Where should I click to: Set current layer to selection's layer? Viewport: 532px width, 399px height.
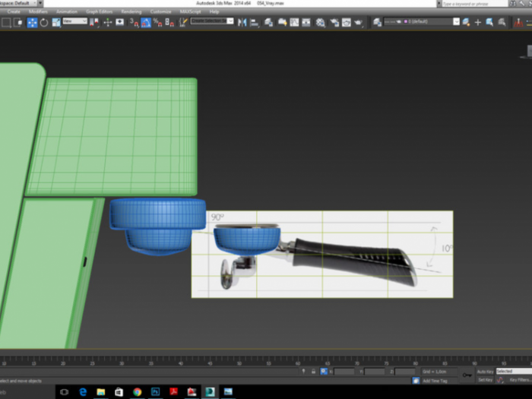click(x=502, y=22)
